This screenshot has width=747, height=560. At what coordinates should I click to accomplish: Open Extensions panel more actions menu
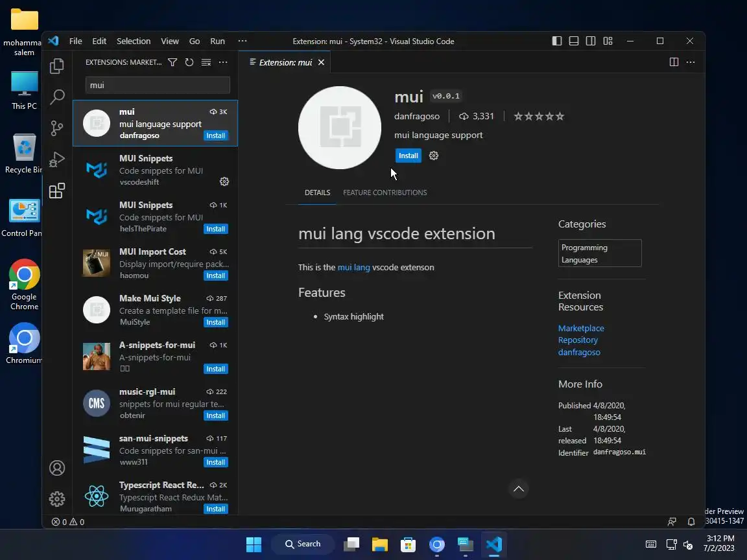click(x=223, y=62)
